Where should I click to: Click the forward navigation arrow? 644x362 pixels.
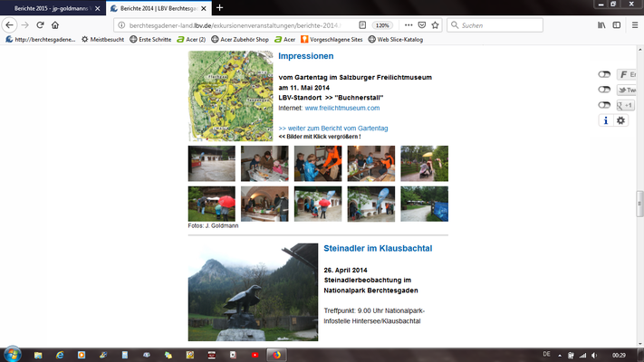click(x=25, y=25)
